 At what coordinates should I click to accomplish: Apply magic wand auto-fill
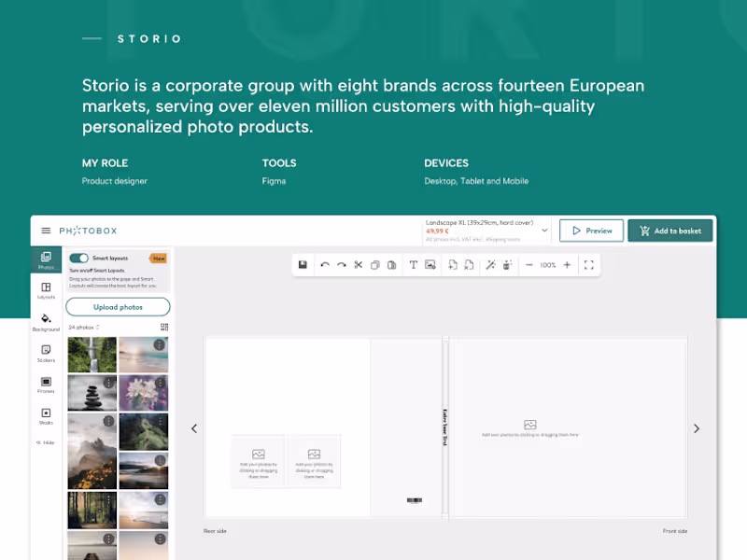pyautogui.click(x=490, y=265)
